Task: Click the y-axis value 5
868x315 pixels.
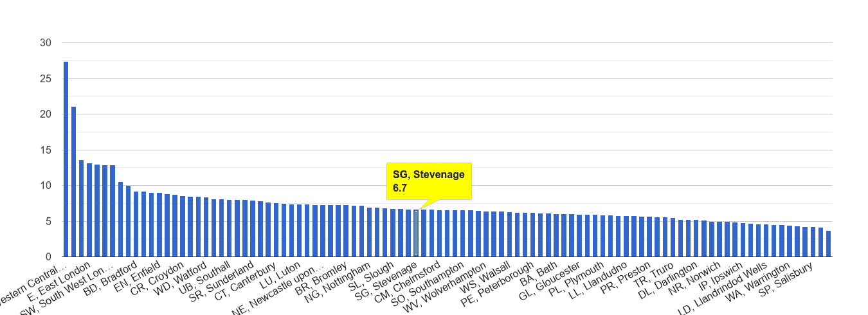Action: [50, 222]
